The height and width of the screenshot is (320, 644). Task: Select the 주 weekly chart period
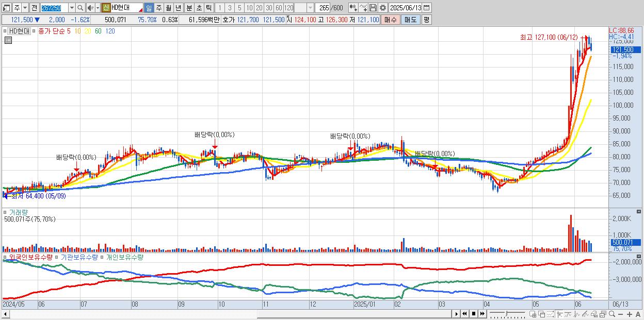(x=158, y=8)
